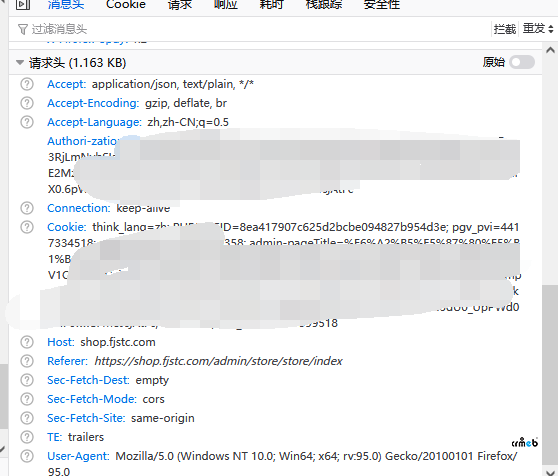This screenshot has width=558, height=476.
Task: Open the 重发 resend dropdown
Action: (x=538, y=28)
